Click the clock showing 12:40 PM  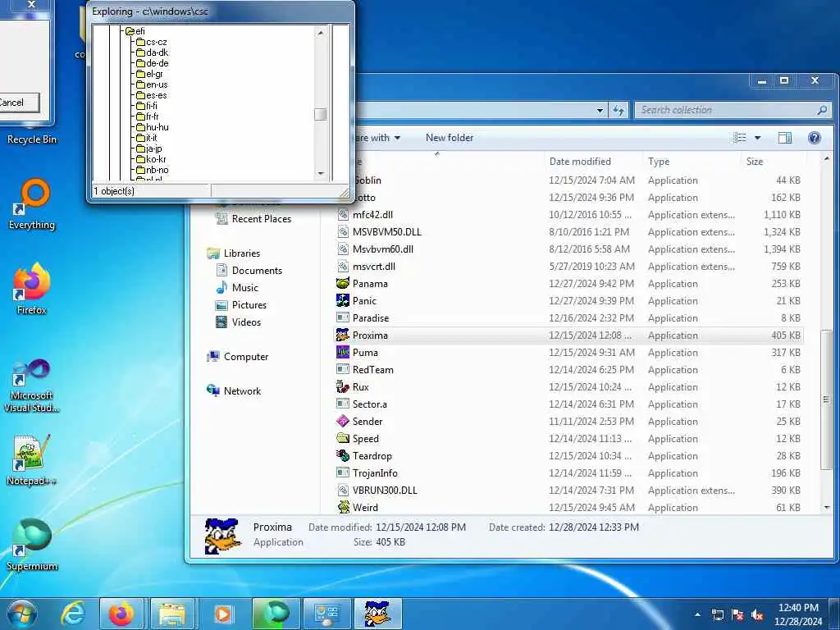[x=798, y=608]
